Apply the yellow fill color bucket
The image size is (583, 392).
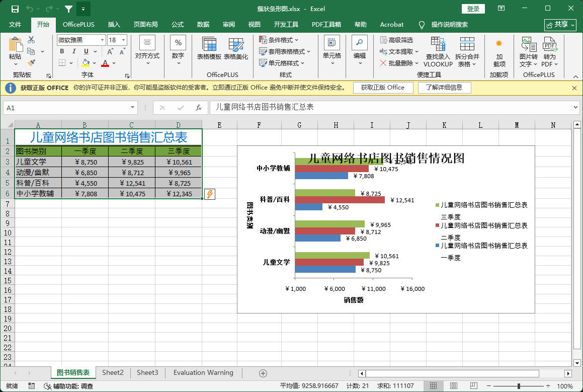(86, 63)
